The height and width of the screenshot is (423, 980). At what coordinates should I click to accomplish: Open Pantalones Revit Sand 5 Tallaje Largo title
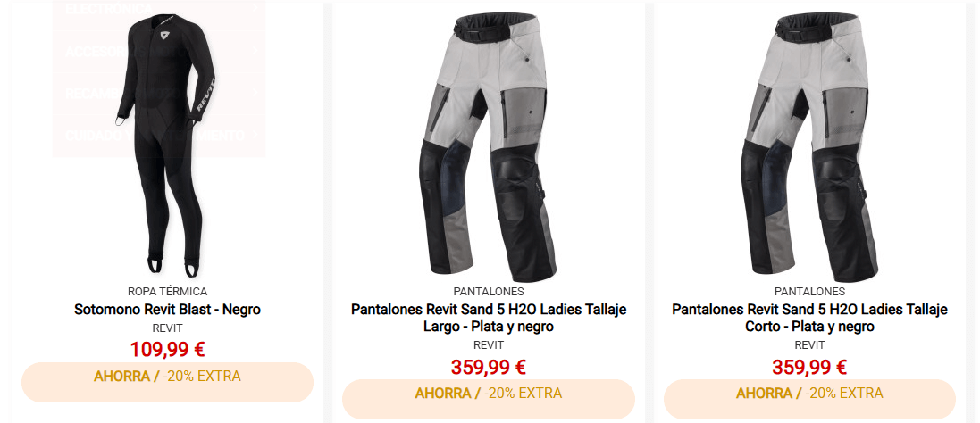click(489, 318)
